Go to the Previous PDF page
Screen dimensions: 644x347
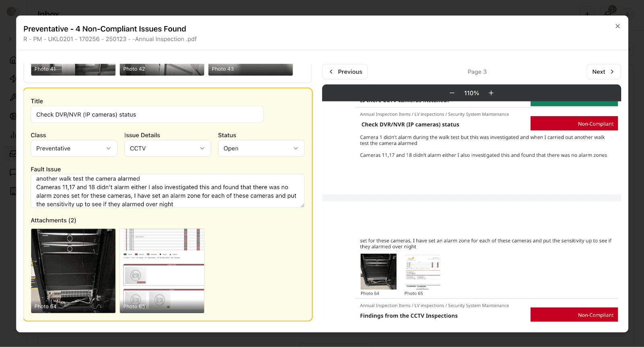coord(345,72)
